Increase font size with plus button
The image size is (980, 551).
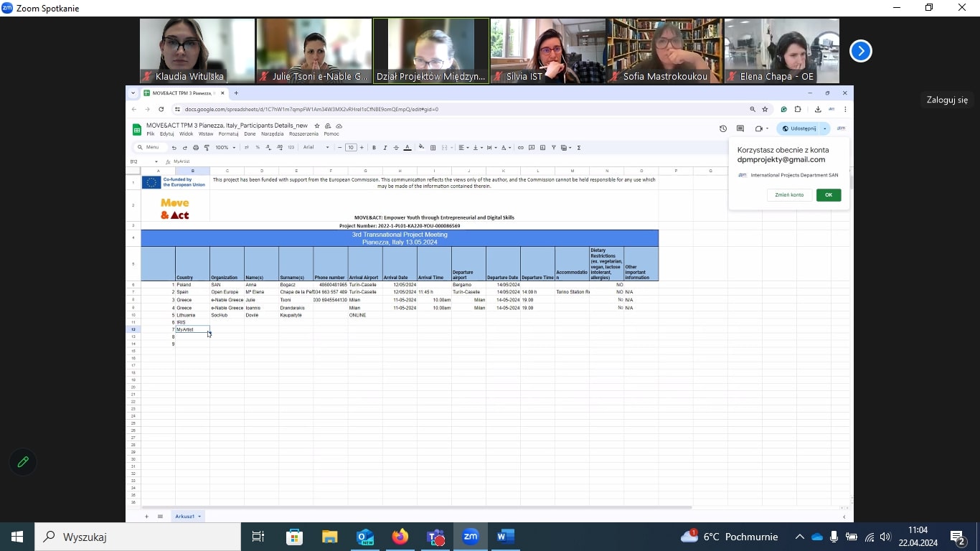[x=362, y=148]
